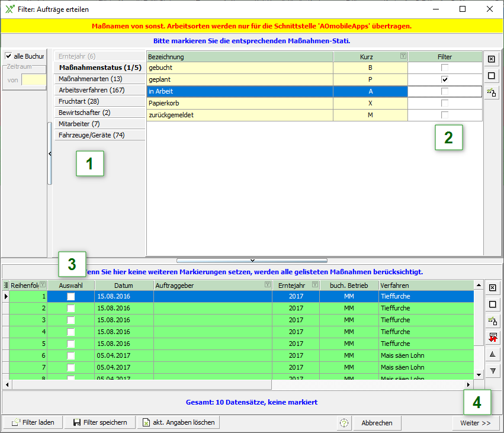Click the round help icon next to Abbrechen
This screenshot has height=433, width=504.
[344, 423]
